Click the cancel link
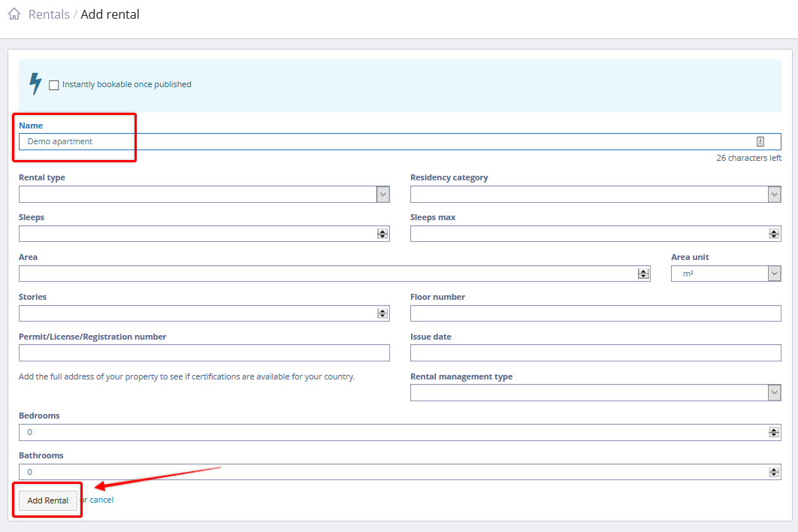Image resolution: width=798 pixels, height=532 pixels. (x=101, y=500)
